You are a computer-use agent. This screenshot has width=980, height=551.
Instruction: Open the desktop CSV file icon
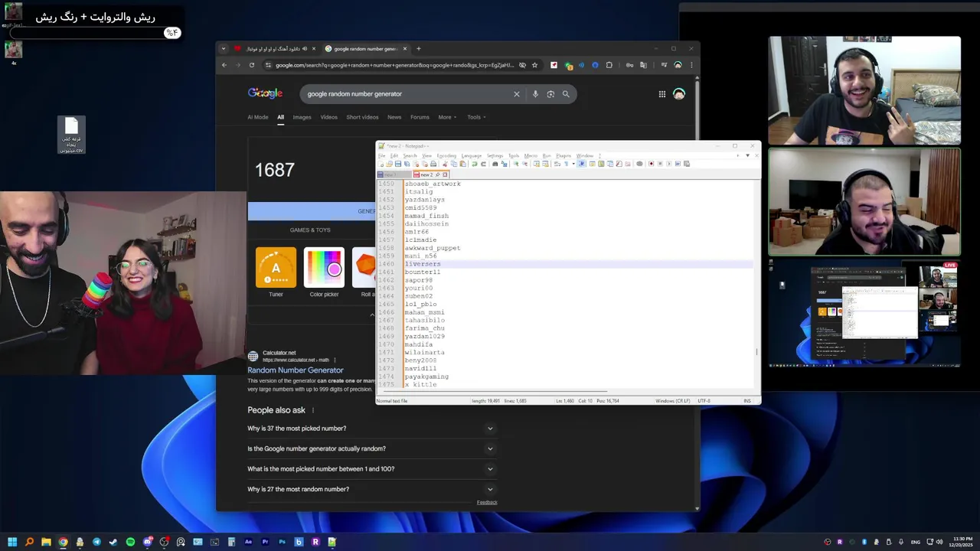click(x=71, y=135)
